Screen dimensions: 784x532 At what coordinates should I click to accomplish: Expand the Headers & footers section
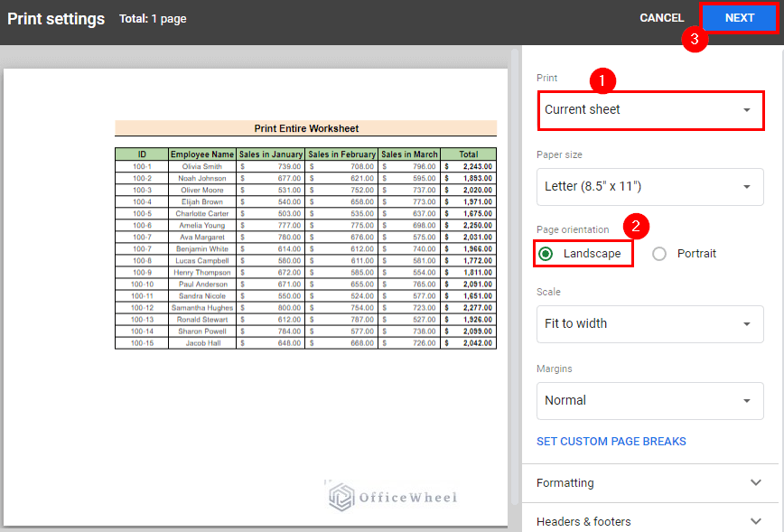click(x=650, y=521)
